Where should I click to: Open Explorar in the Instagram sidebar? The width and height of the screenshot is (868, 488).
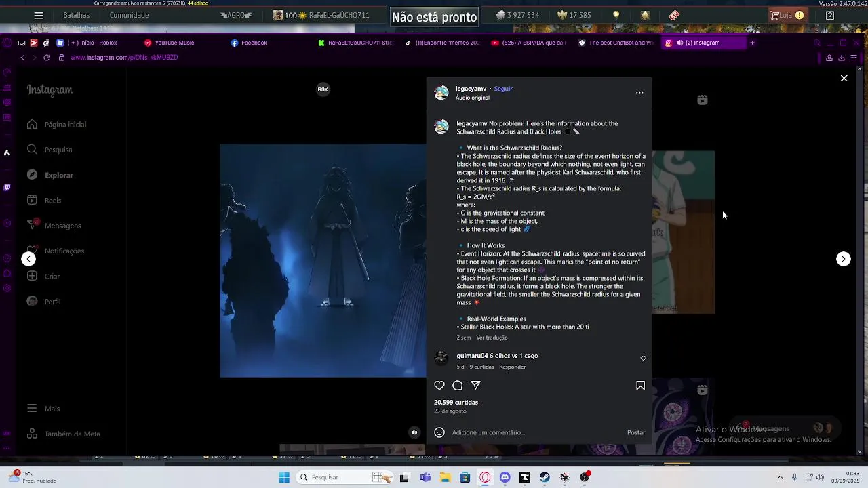point(50,175)
